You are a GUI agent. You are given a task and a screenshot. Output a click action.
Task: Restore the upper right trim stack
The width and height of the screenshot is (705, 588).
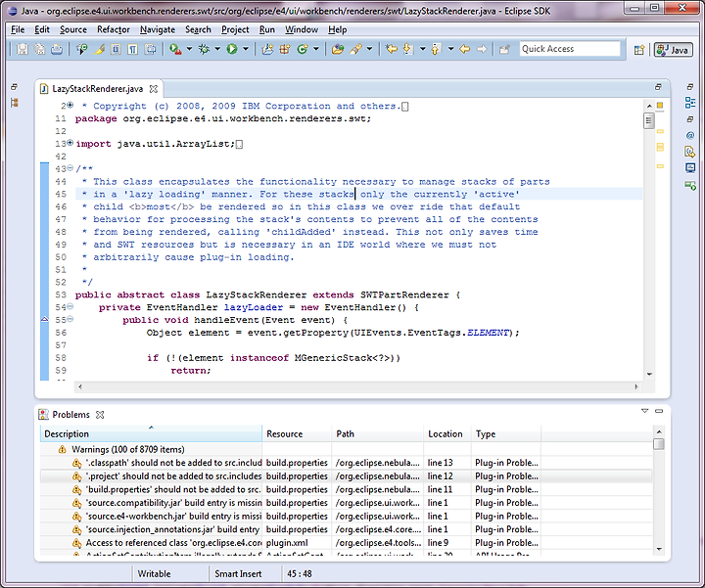coord(690,87)
